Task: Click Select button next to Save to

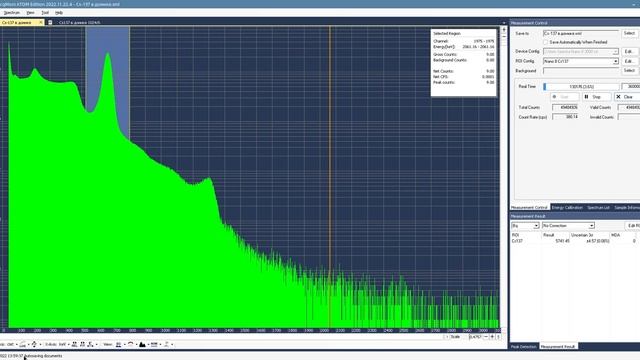Action: [629, 33]
